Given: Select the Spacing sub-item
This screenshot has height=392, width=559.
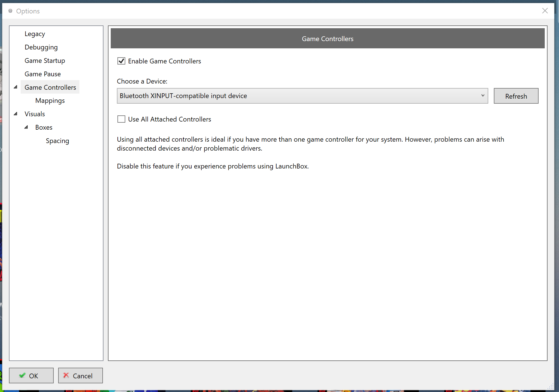Looking at the screenshot, I should (57, 141).
